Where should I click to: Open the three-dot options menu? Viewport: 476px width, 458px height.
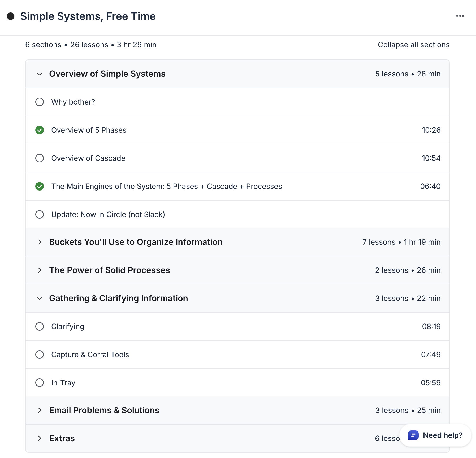tap(460, 16)
